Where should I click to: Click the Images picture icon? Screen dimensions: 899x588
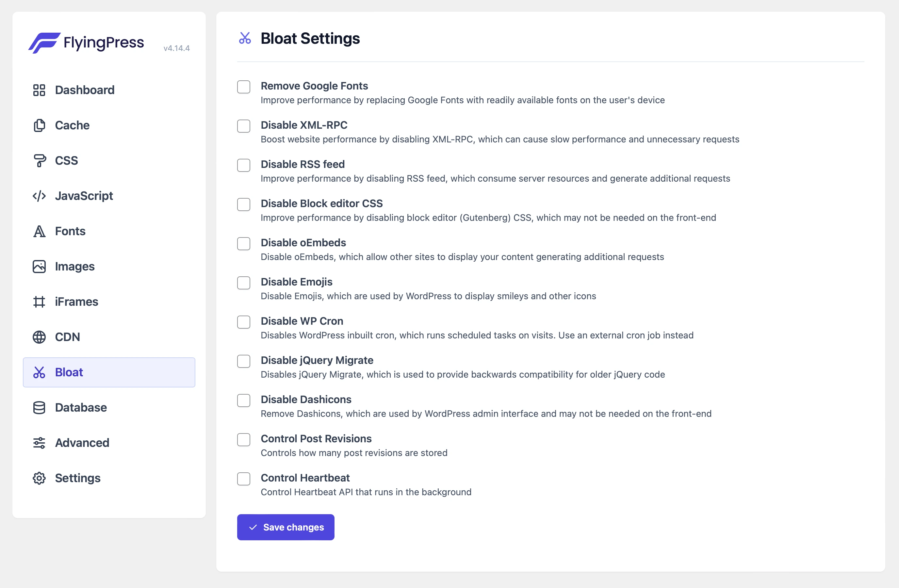39,266
